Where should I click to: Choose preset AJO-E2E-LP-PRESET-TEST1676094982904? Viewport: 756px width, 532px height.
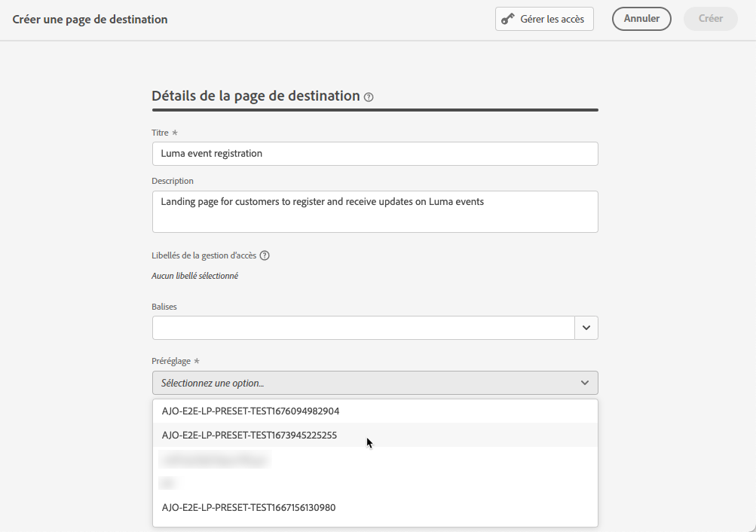[250, 411]
